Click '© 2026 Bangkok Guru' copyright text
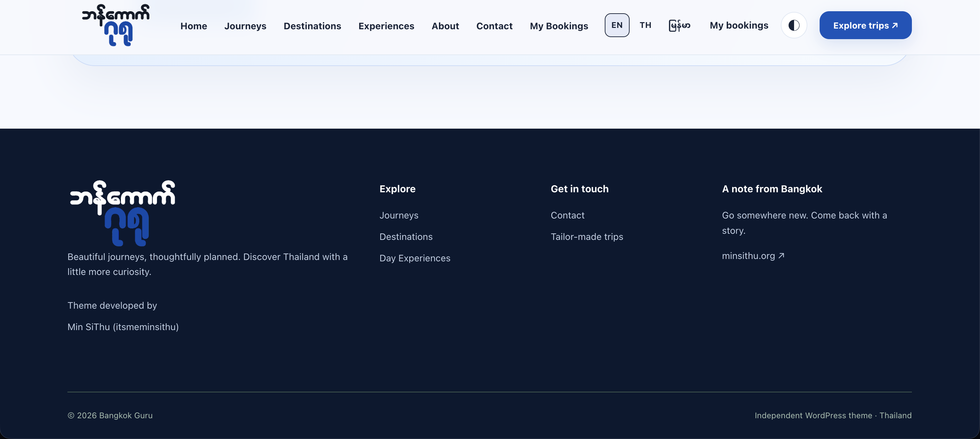This screenshot has width=980, height=439. [x=110, y=416]
